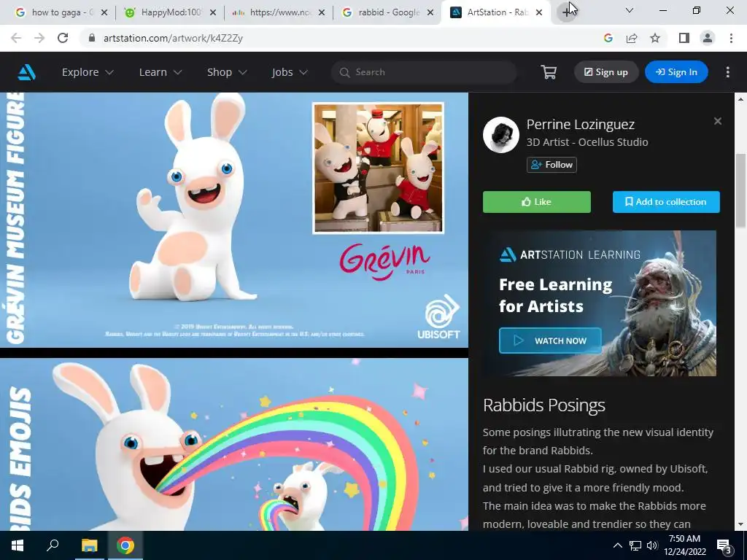Click the Rabbids Emojis rainbow image

(234, 444)
